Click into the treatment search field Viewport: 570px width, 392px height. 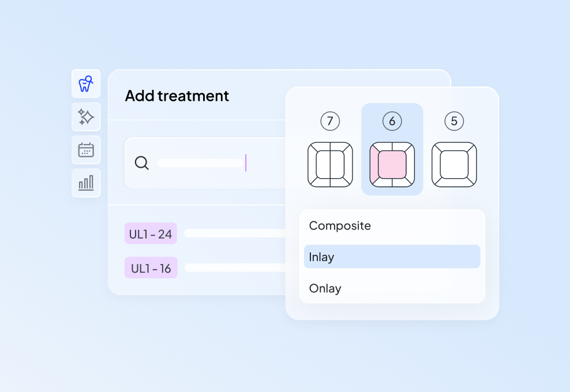(x=202, y=163)
